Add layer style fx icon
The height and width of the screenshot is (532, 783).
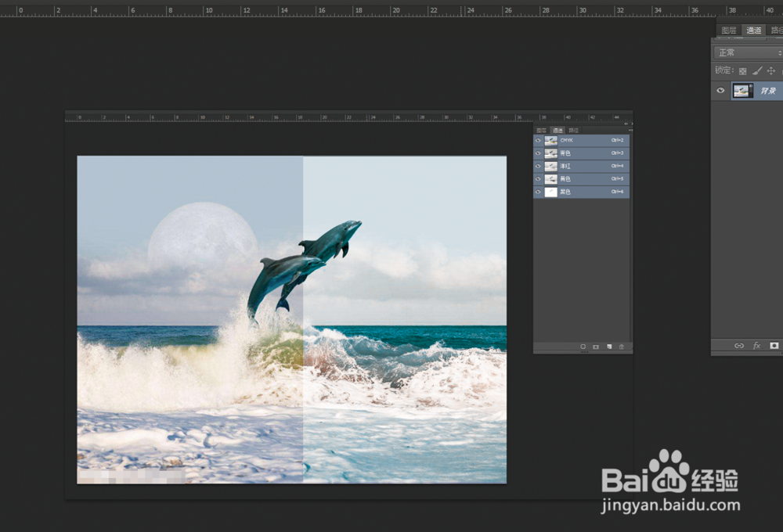[x=756, y=345]
